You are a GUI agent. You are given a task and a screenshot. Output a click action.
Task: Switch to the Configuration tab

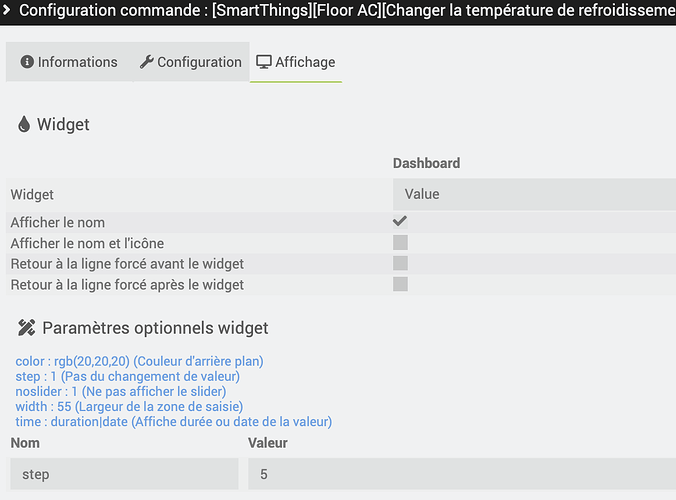191,62
